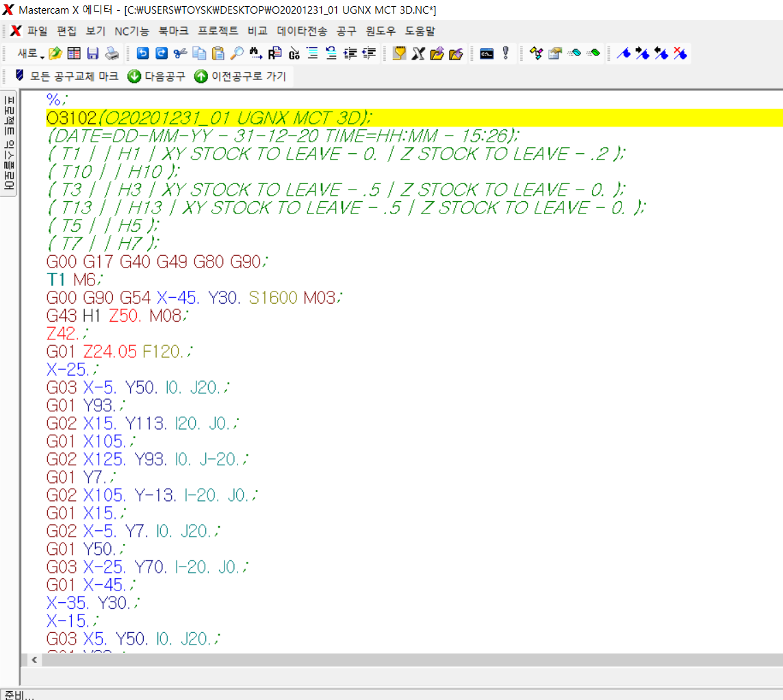
Task: Click the select-lines icon with cyan bars
Action: tap(313, 53)
